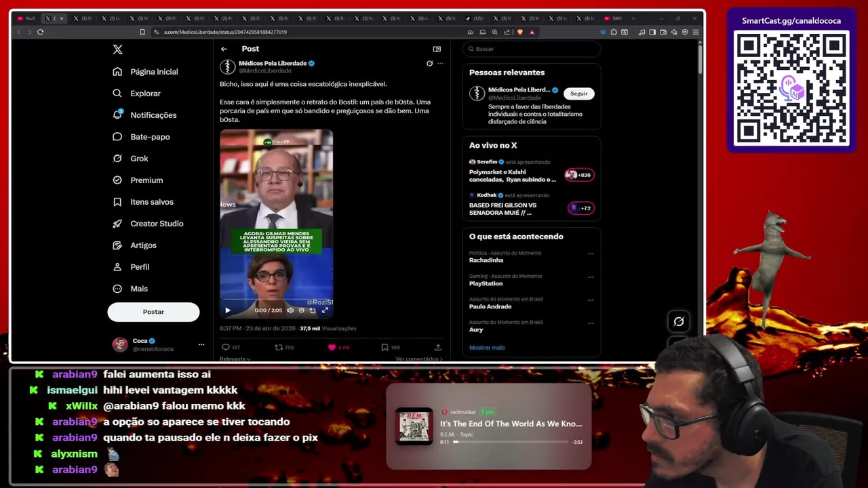Screen dimensions: 868x488
Task: Open Médicos Pela Liberdade in Pessoas relevantes
Action: [519, 89]
